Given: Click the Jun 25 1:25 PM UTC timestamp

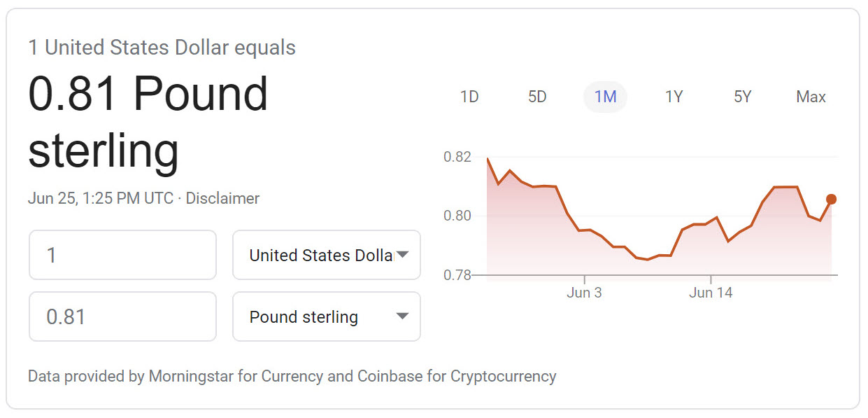Looking at the screenshot, I should pyautogui.click(x=100, y=198).
